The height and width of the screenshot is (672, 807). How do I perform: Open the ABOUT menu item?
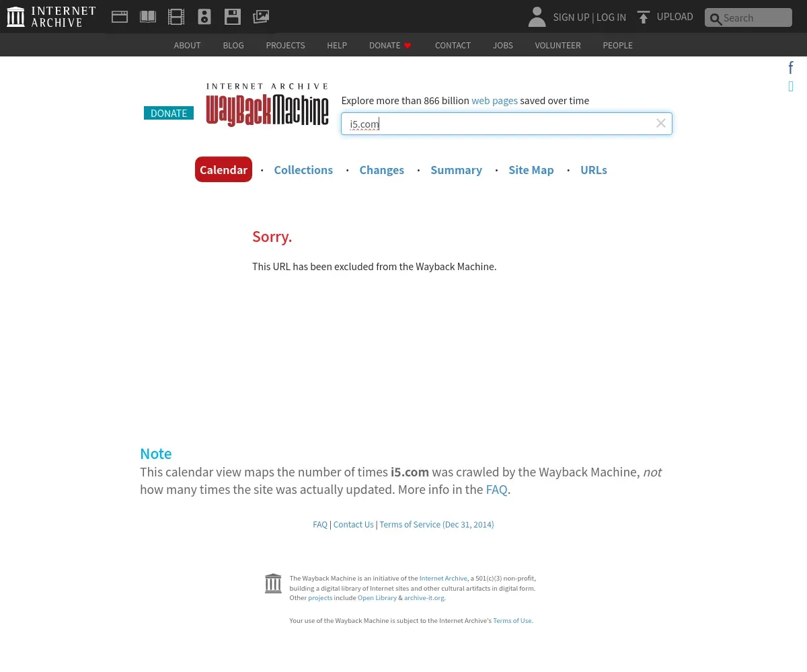(x=187, y=45)
